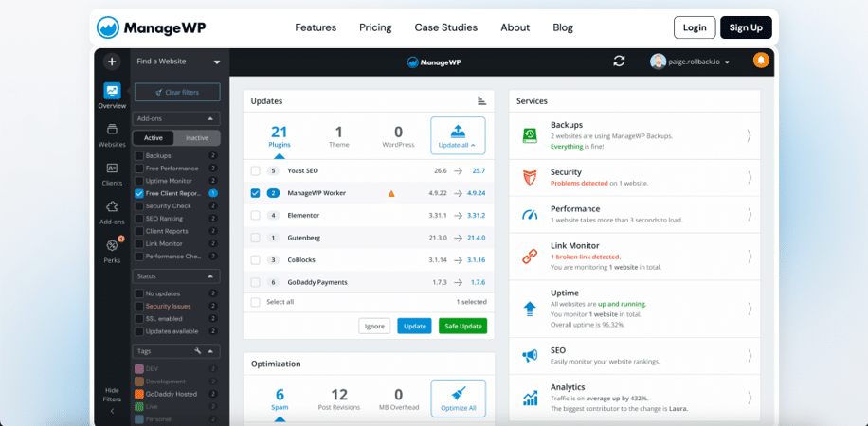Image resolution: width=868 pixels, height=426 pixels.
Task: Open the paige.rollback.io account dropdown
Action: pos(690,62)
